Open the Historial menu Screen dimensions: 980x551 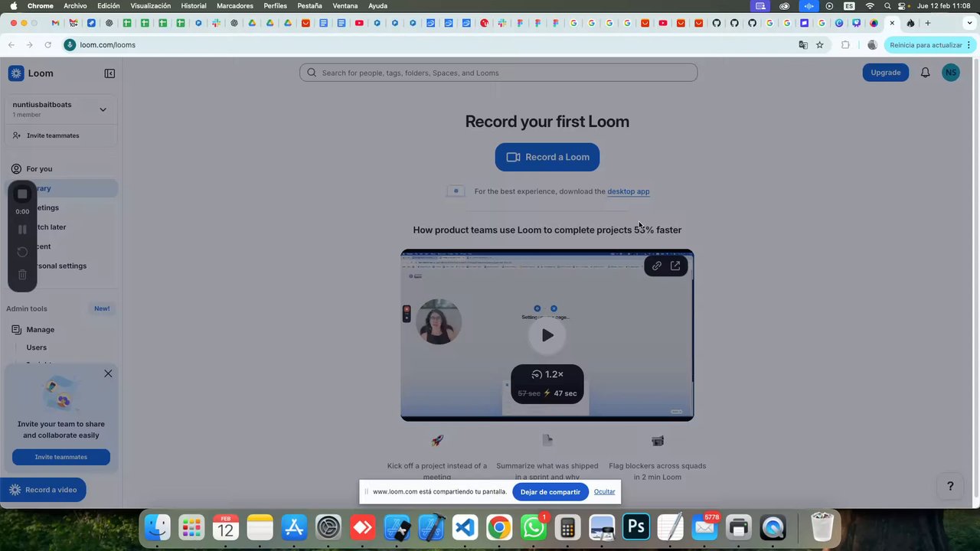[194, 5]
